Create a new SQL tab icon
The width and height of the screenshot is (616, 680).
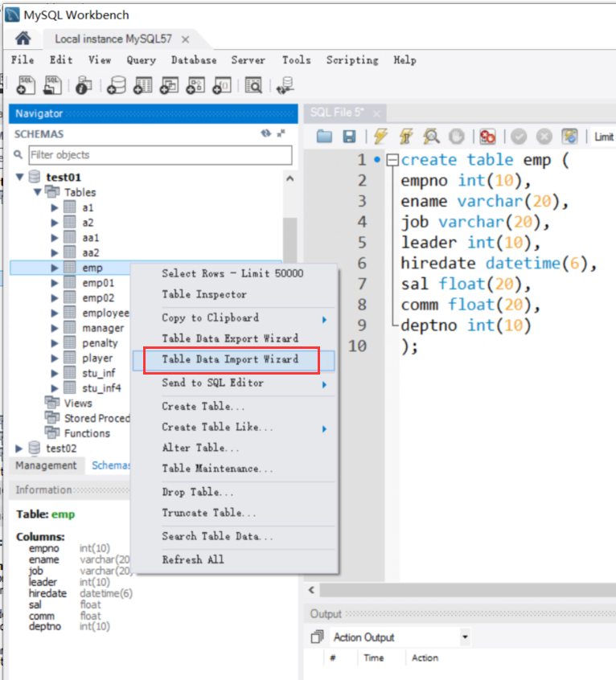pyautogui.click(x=26, y=85)
